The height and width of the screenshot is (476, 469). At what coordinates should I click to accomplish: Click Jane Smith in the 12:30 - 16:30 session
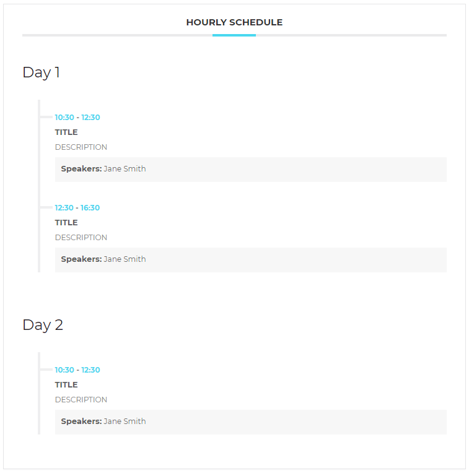point(125,259)
